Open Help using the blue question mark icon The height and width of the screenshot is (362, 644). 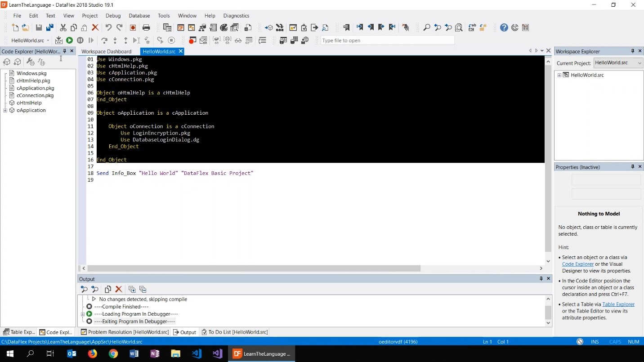tap(504, 28)
